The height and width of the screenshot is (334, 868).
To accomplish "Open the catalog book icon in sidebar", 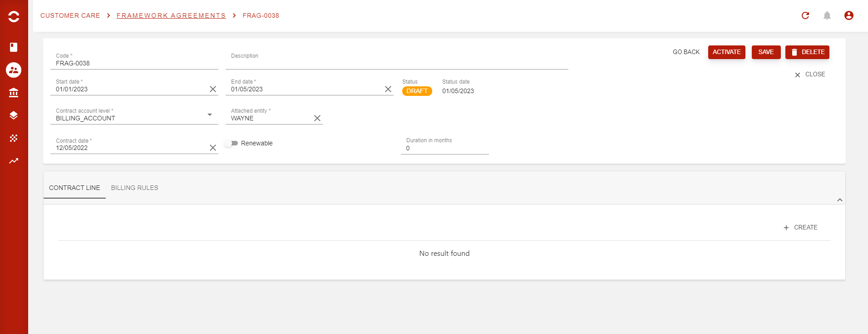I will click(x=14, y=47).
